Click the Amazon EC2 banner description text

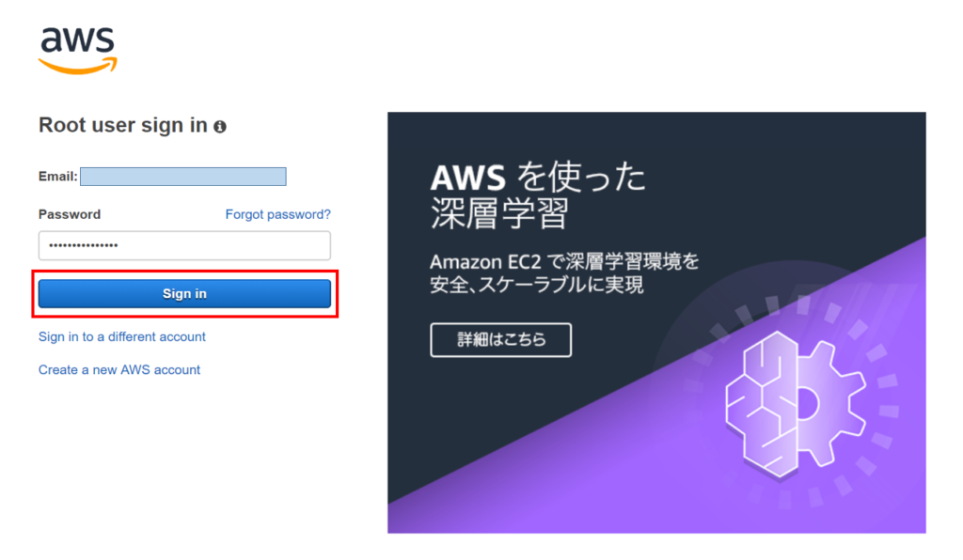pos(564,272)
